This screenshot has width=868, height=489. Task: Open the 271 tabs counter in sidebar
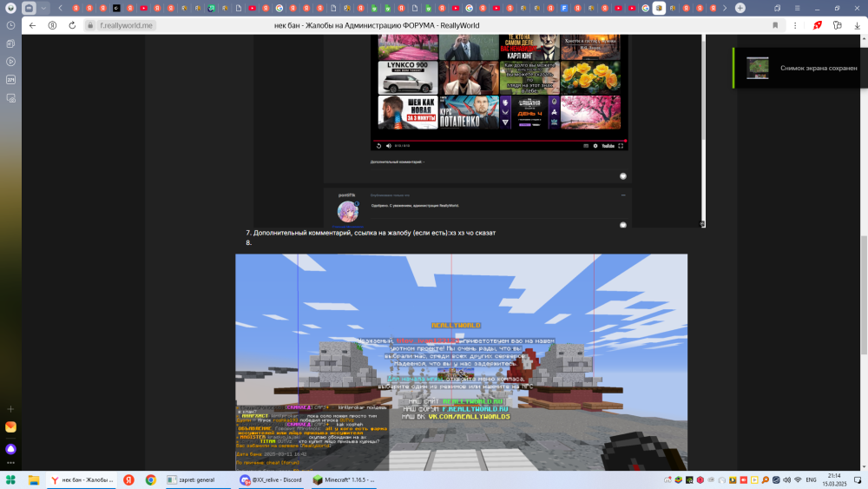pos(10,80)
